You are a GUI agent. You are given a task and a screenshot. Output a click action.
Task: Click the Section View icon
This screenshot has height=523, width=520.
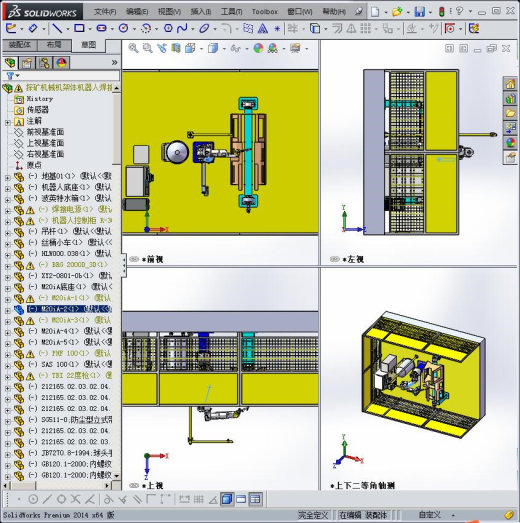(176, 48)
